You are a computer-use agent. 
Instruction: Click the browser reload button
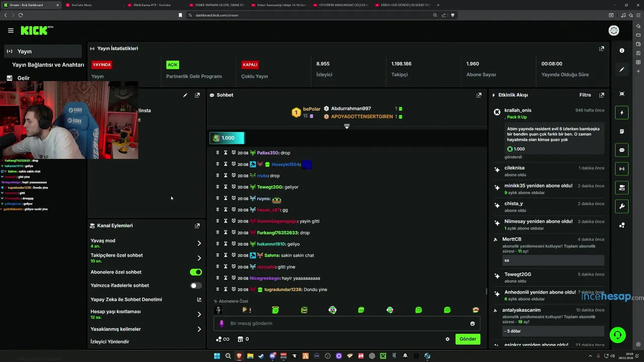point(21,15)
